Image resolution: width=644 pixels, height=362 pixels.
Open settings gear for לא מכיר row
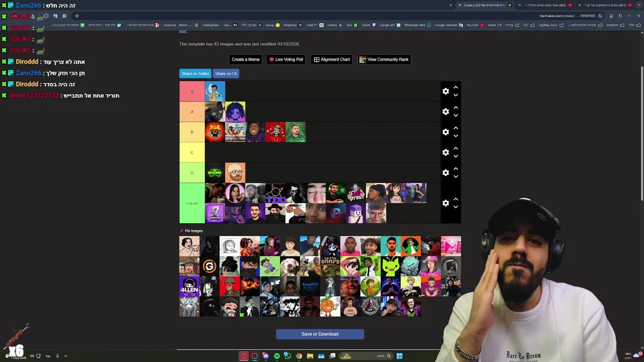(445, 203)
